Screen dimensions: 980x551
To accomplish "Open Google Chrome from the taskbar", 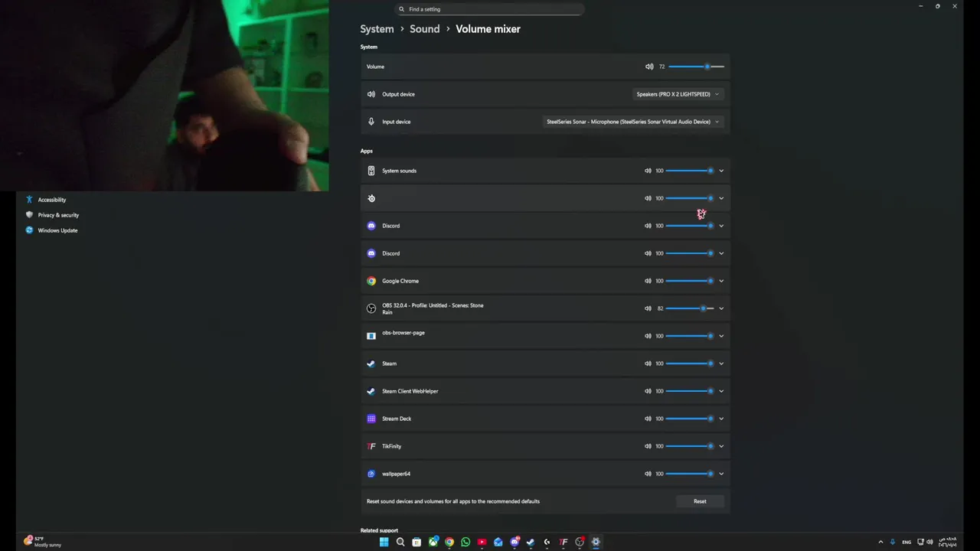I will point(449,542).
